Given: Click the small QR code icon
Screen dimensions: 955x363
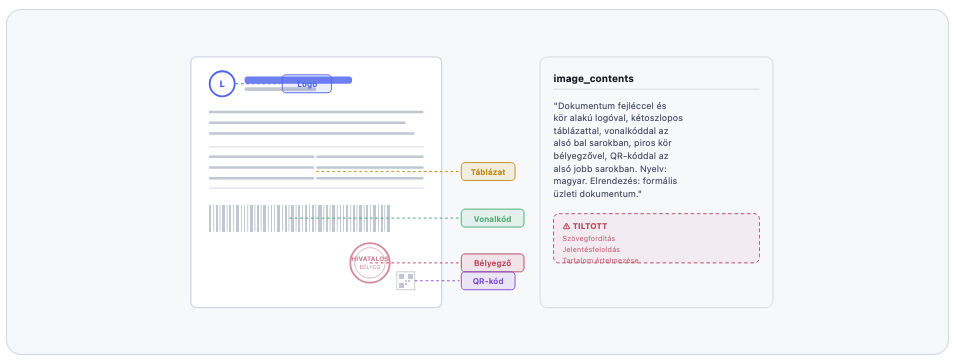Looking at the screenshot, I should click(x=406, y=281).
